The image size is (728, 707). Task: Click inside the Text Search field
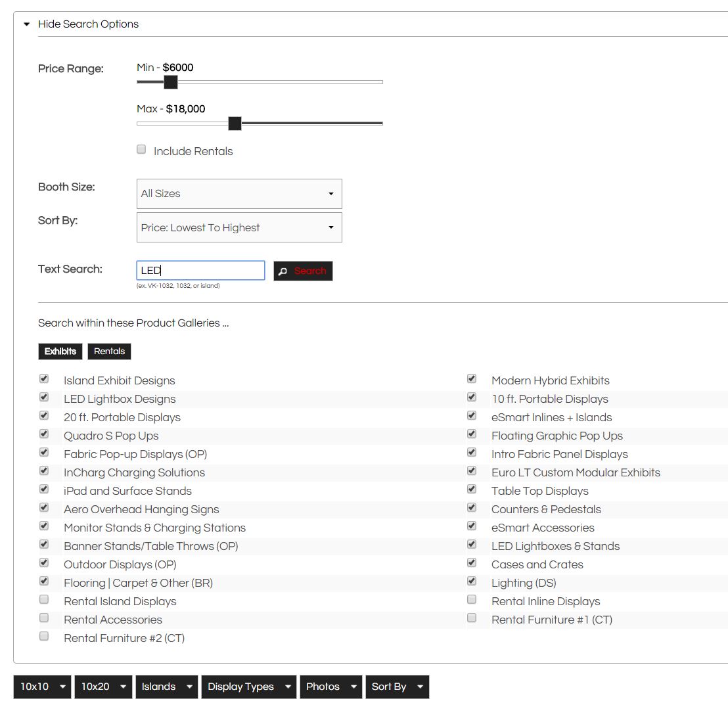(200, 269)
